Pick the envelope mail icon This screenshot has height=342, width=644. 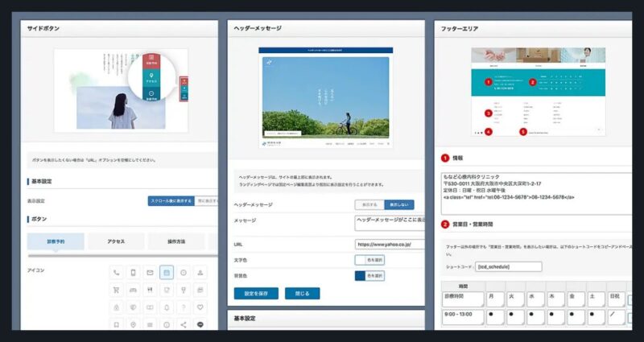tap(150, 273)
